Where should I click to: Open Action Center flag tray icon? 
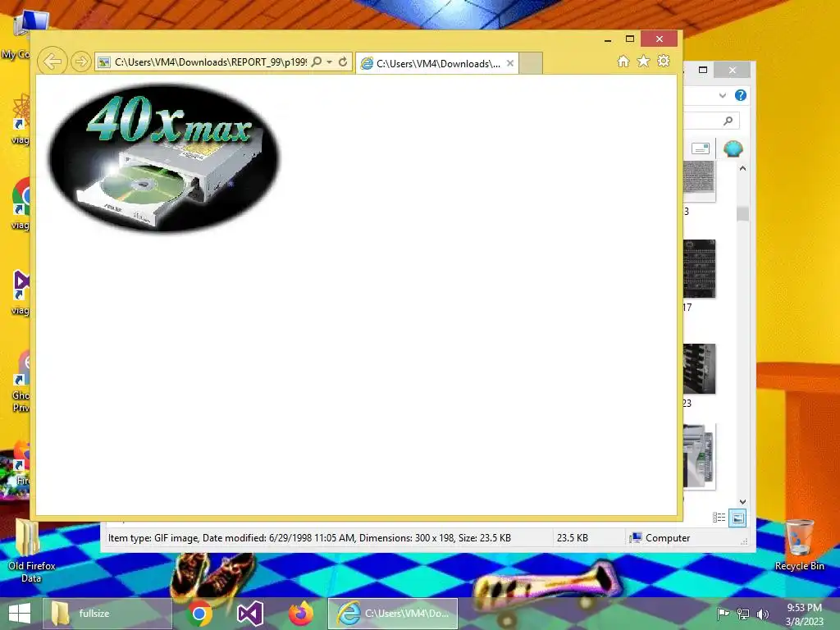pos(723,614)
